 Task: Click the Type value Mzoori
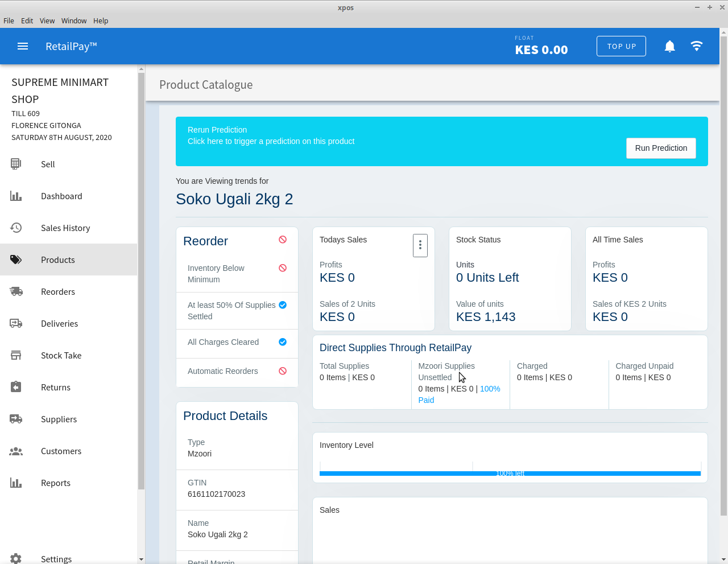(200, 454)
